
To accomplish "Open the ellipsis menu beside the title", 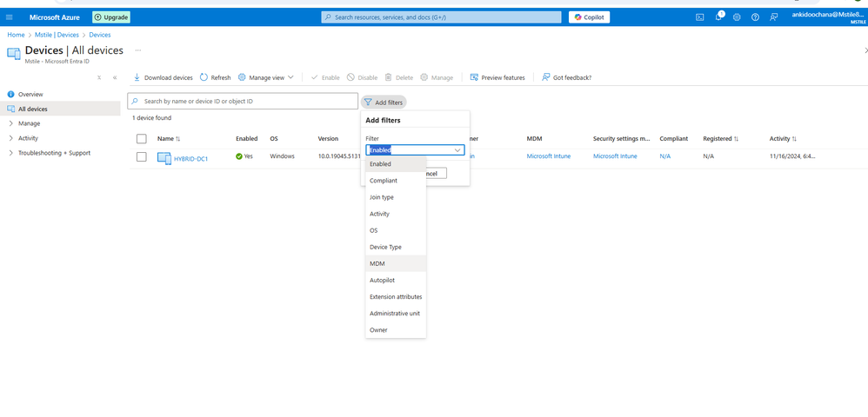I will click(137, 50).
